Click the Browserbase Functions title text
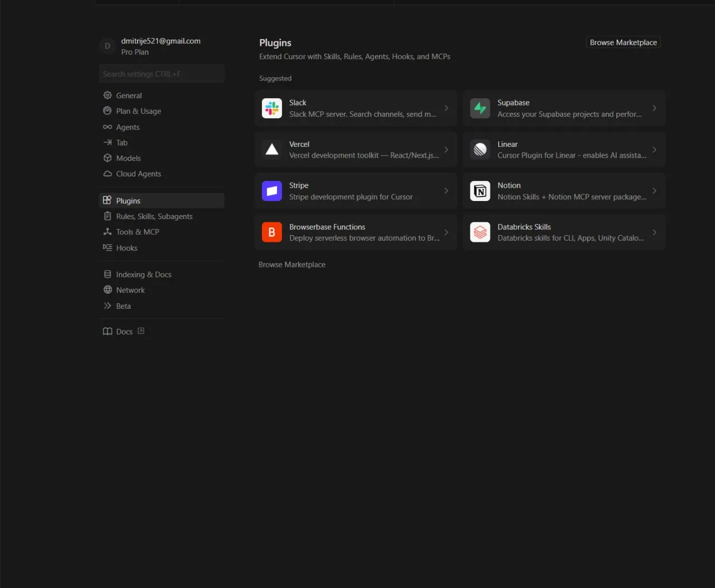 pos(327,227)
